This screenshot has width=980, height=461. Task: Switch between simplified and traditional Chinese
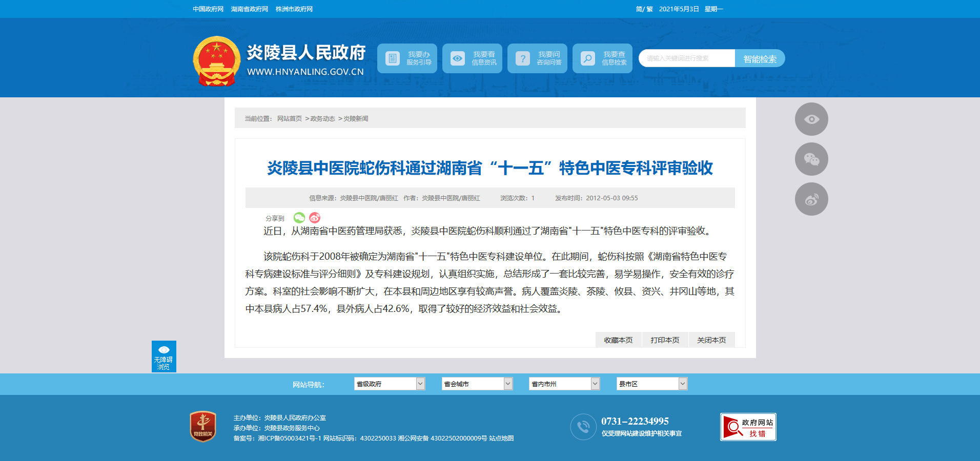[x=644, y=9]
